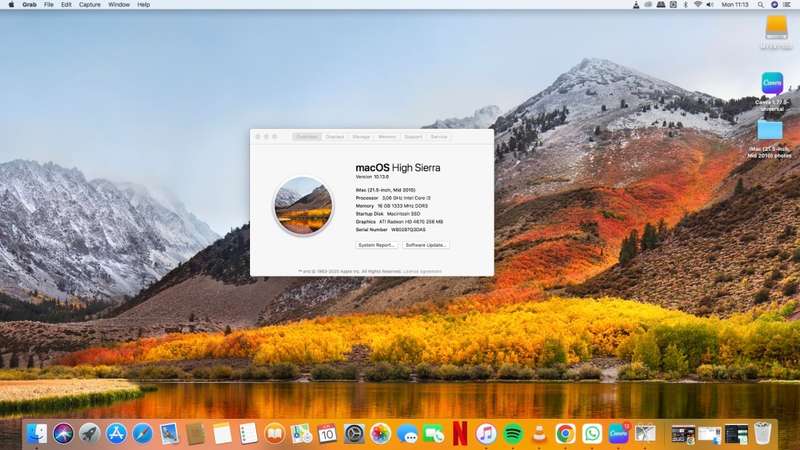This screenshot has width=800, height=450.
Task: Click the Startup Disk line
Action: [388, 214]
